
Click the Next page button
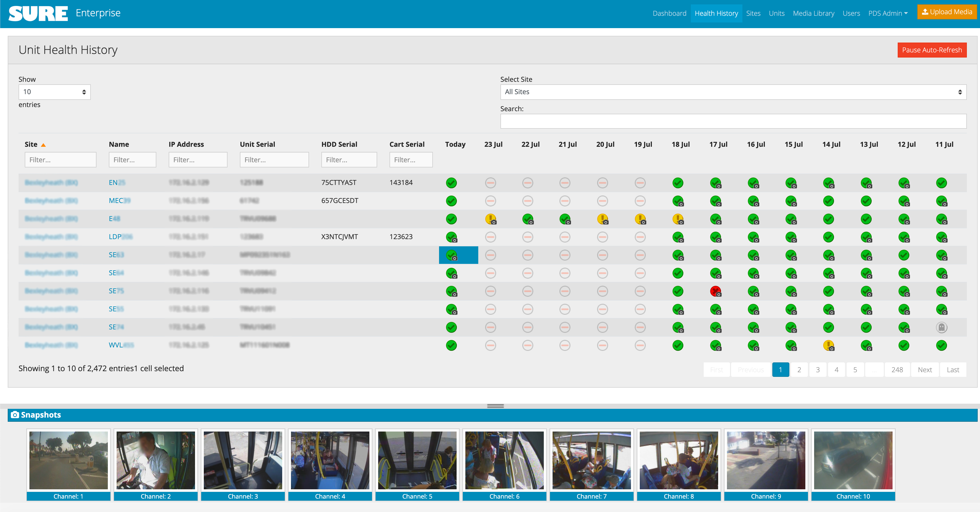[925, 369]
